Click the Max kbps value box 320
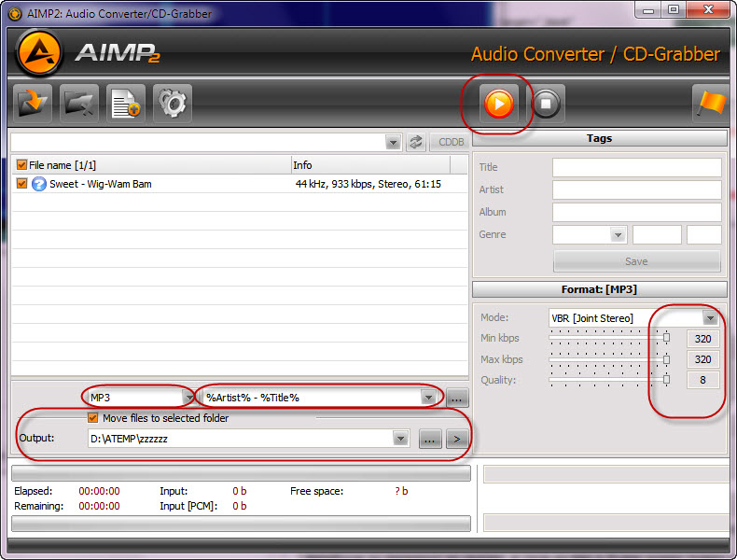The height and width of the screenshot is (560, 737). tap(702, 359)
